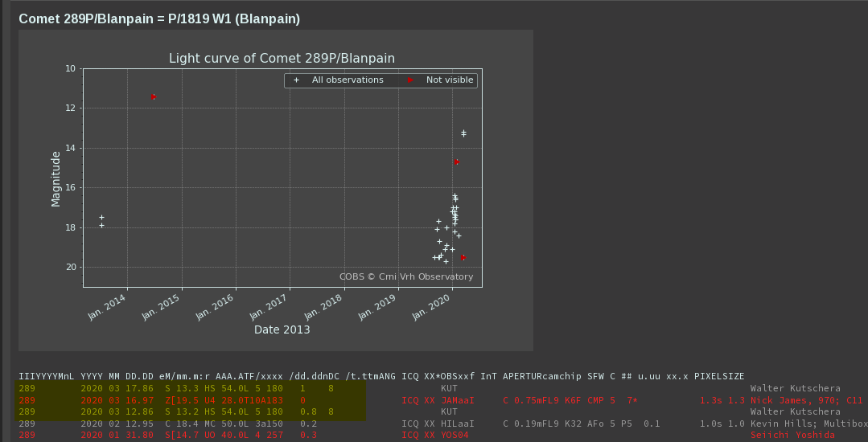Select the 2020 02 12.95 Kevin Hills row
The height and width of the screenshot is (442, 868).
click(191, 423)
